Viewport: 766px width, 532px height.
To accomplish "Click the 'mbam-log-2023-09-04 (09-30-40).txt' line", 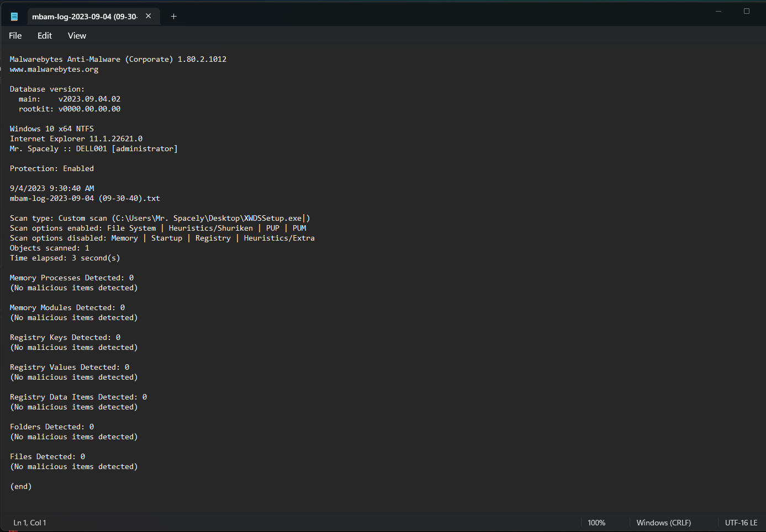I will (85, 199).
